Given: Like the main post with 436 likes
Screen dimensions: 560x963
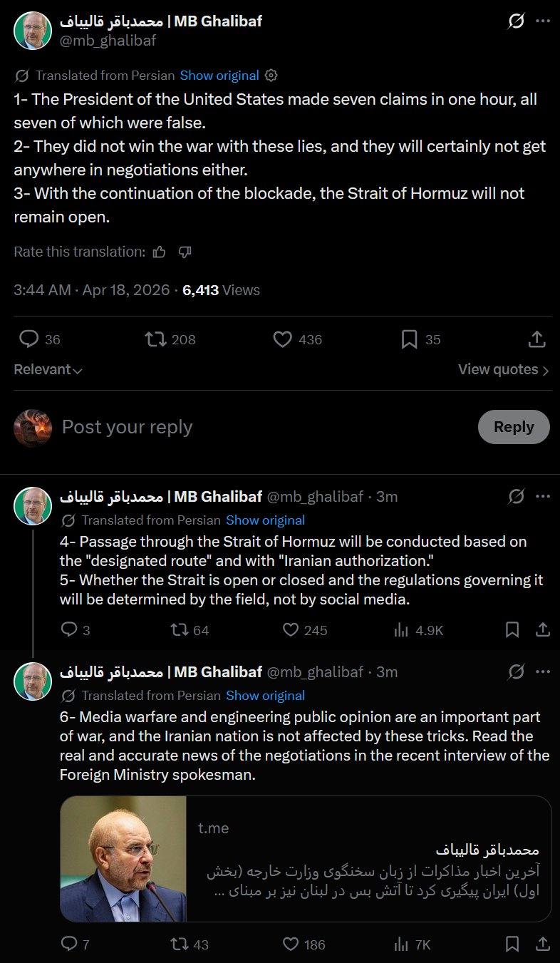Looking at the screenshot, I should tap(283, 339).
